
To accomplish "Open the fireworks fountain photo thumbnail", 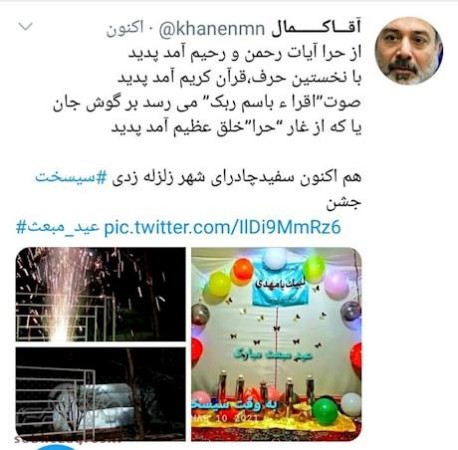I will [101, 294].
